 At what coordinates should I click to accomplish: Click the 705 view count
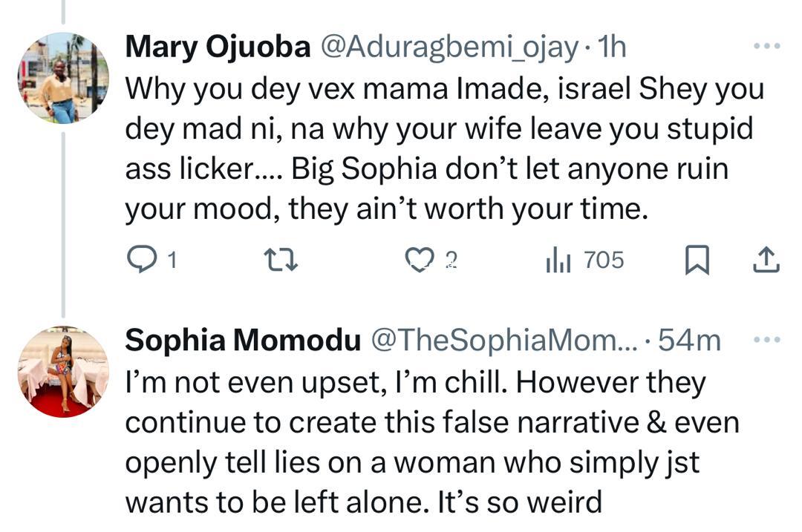[x=604, y=260]
